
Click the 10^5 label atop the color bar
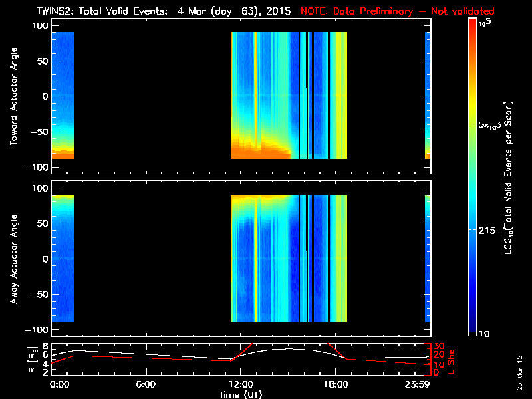[x=485, y=22]
